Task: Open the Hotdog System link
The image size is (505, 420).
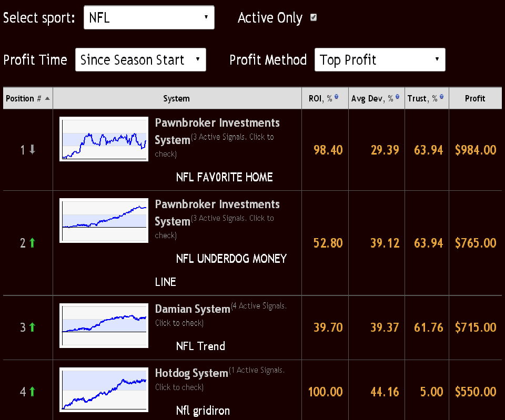Action: (x=191, y=373)
